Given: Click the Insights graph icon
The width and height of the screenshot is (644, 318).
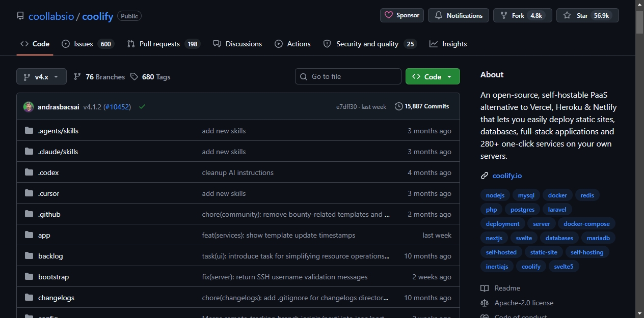Looking at the screenshot, I should coord(434,44).
